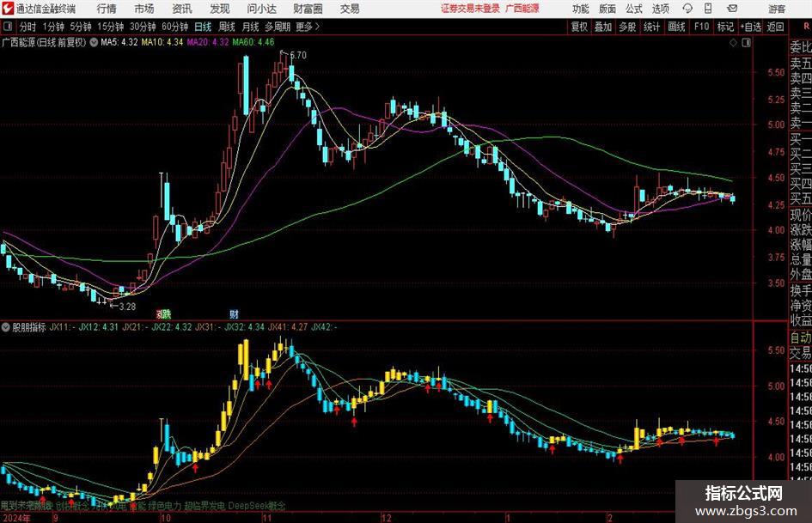Click the 复权 toolbar button
Screen dimensions: 812x523
pos(579,27)
